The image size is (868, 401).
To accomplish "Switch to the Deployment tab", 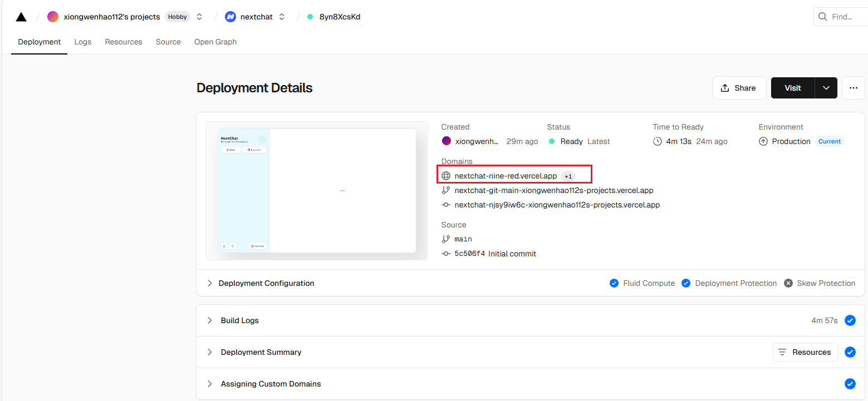I will point(40,42).
